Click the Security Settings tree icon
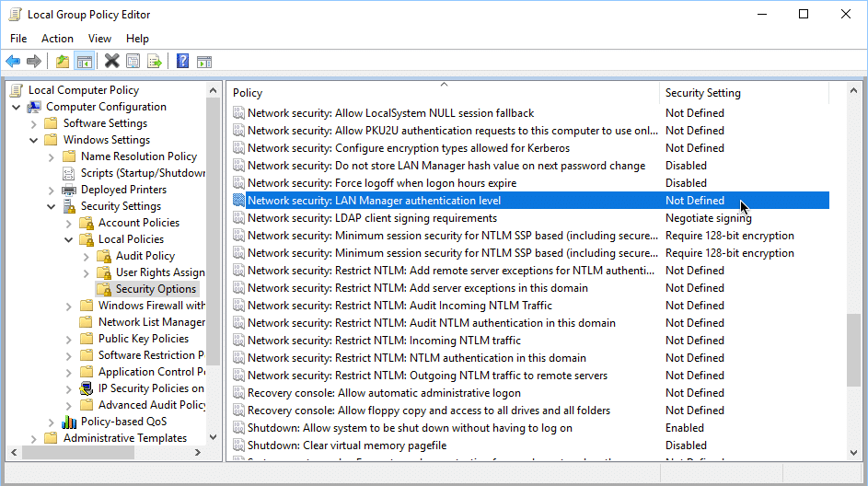 coord(69,206)
